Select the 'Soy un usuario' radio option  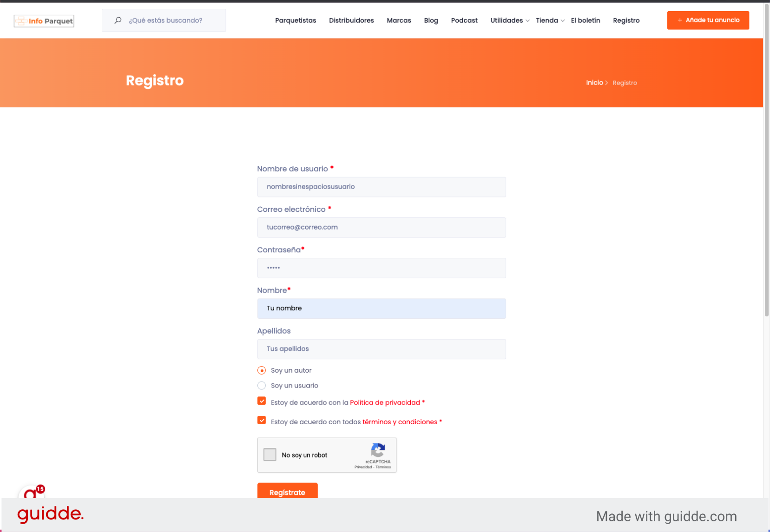(x=262, y=386)
